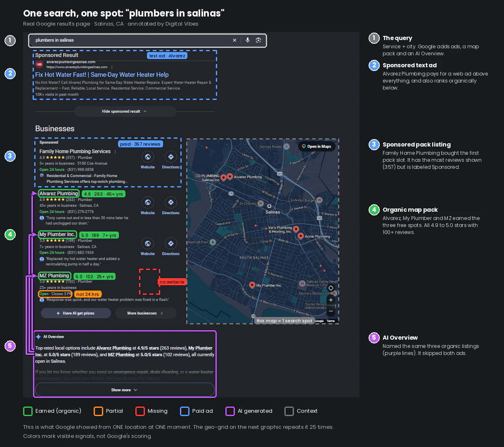The image size is (504, 447).
Task: Select the My Plumber Inc. pin on the map
Action: coord(252,285)
